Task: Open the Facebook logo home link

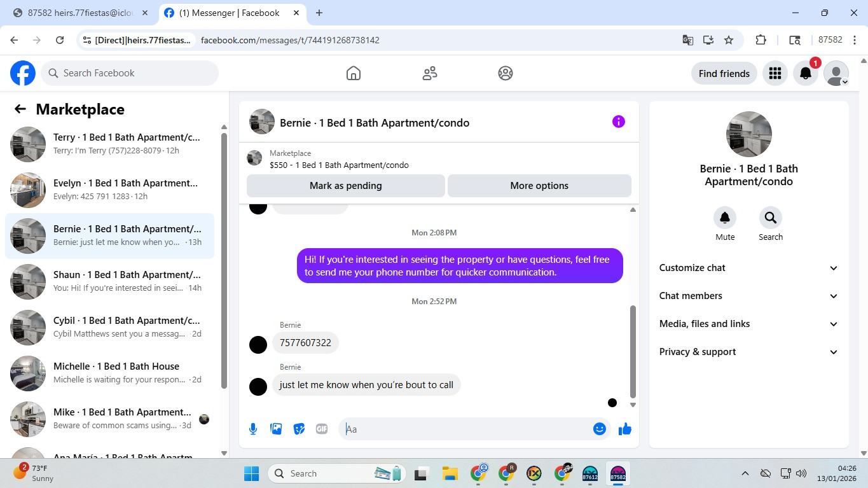Action: [x=23, y=73]
